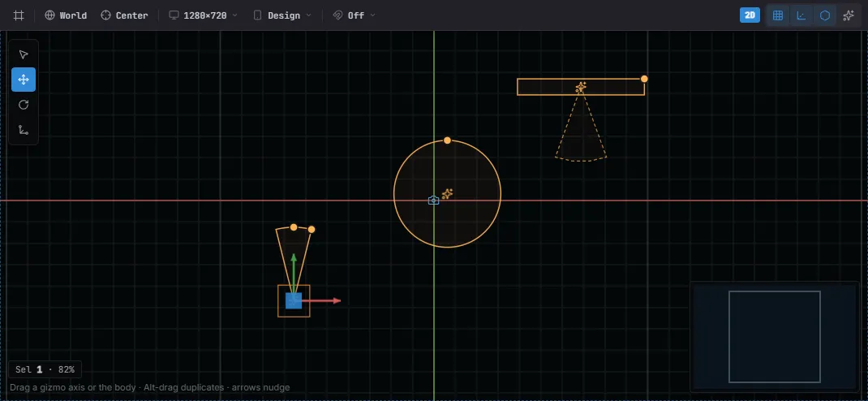Click the cone's right-edge orange handle
The width and height of the screenshot is (868, 401).
coord(312,229)
